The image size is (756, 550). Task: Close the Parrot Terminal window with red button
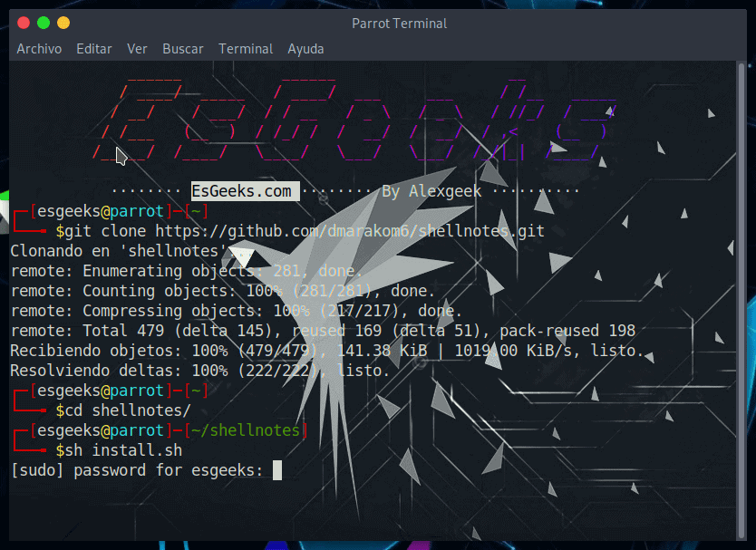click(x=24, y=23)
